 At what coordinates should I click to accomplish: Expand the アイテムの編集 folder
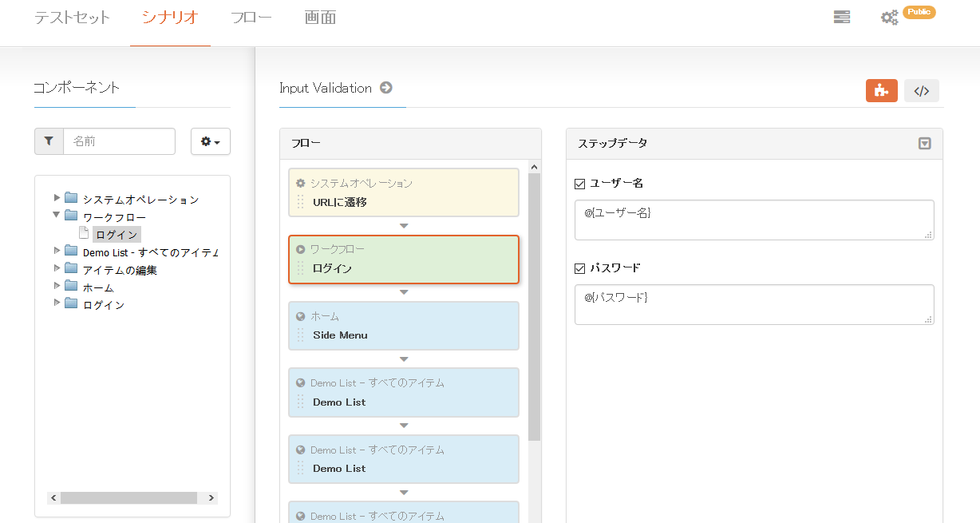pos(57,268)
